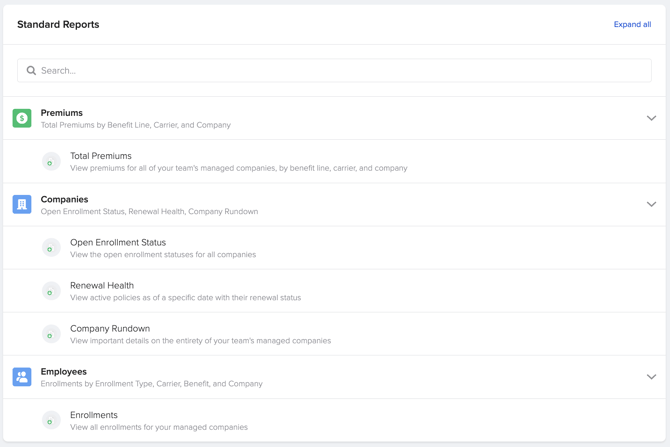Open the Company Rundown report

(110, 328)
